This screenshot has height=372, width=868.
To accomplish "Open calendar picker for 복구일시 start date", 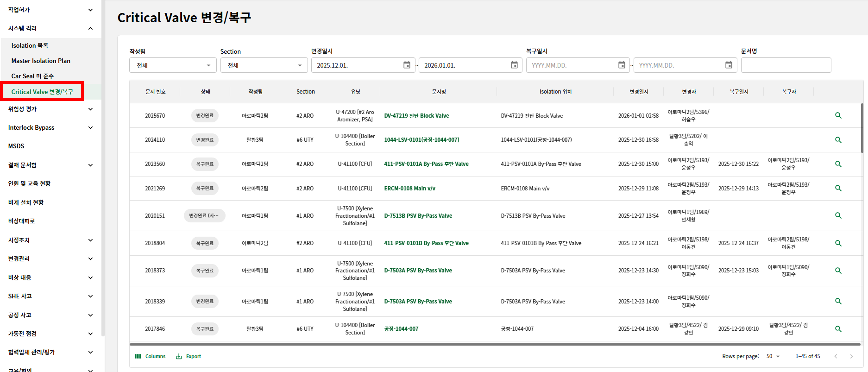I will 621,65.
